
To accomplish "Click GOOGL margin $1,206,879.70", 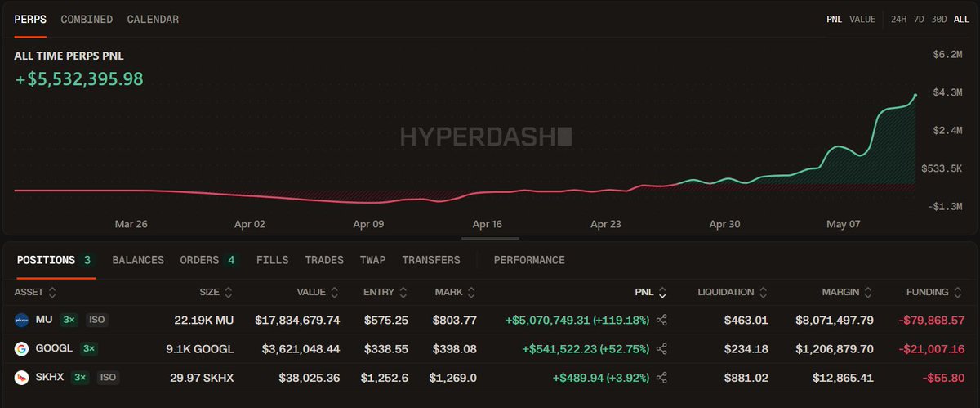I will pos(835,349).
